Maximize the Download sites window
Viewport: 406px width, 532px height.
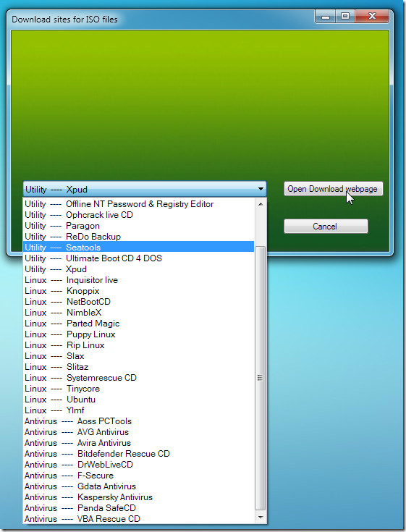pyautogui.click(x=345, y=16)
